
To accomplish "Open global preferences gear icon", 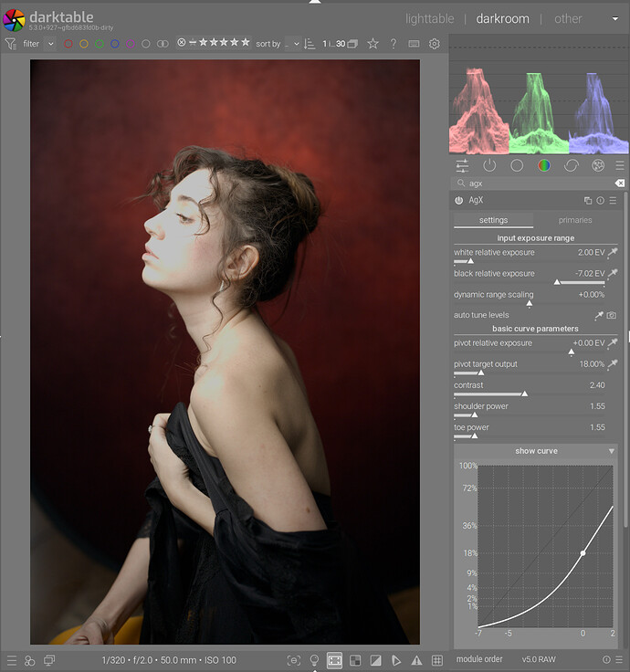I will tap(435, 44).
